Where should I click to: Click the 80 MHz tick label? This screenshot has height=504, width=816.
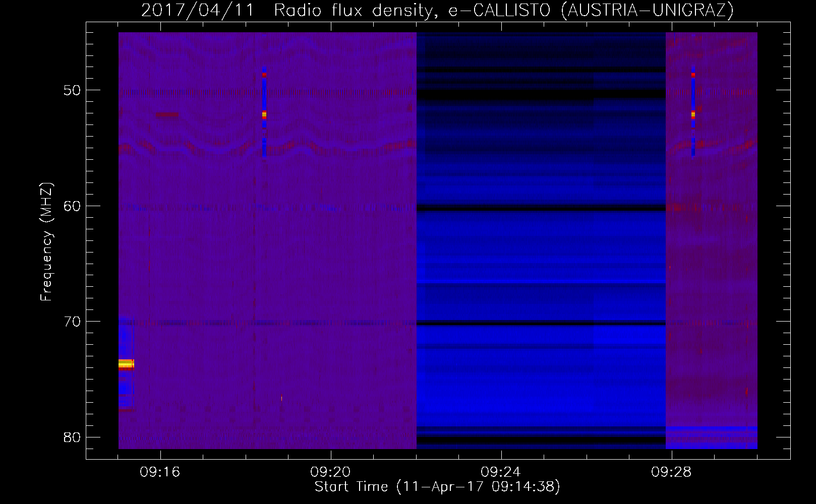[x=72, y=437]
